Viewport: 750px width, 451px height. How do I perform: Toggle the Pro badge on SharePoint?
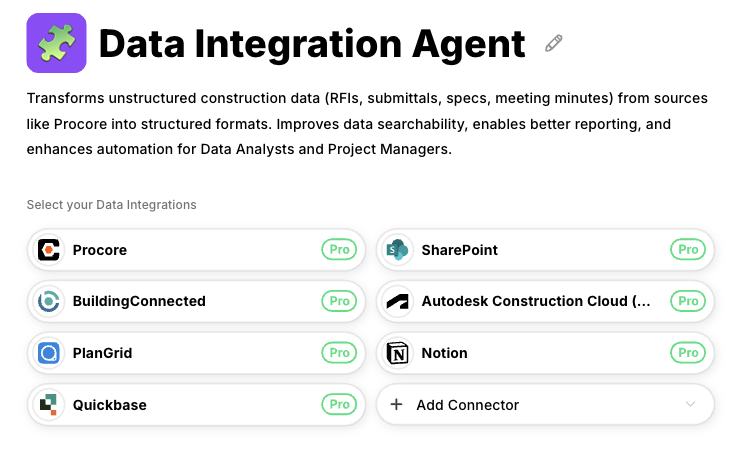pyautogui.click(x=688, y=250)
